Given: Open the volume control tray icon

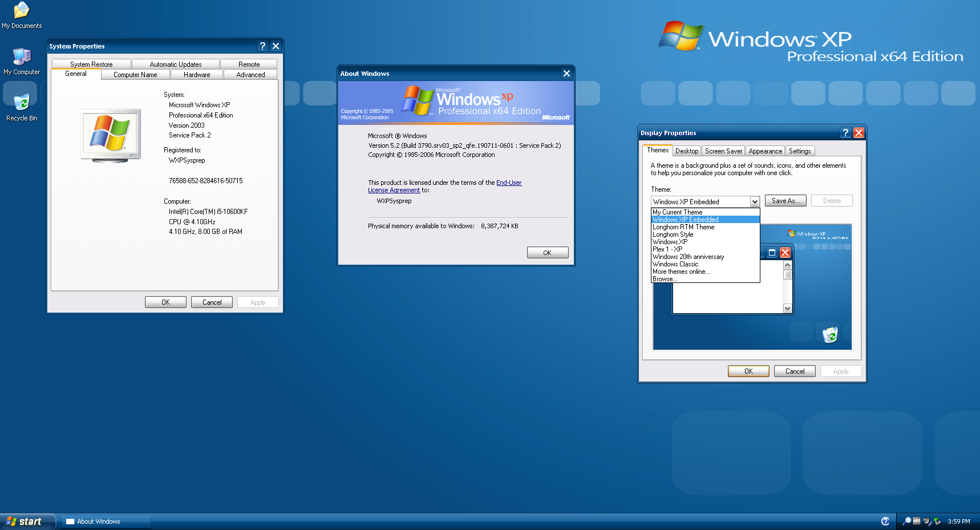Looking at the screenshot, I should click(926, 521).
